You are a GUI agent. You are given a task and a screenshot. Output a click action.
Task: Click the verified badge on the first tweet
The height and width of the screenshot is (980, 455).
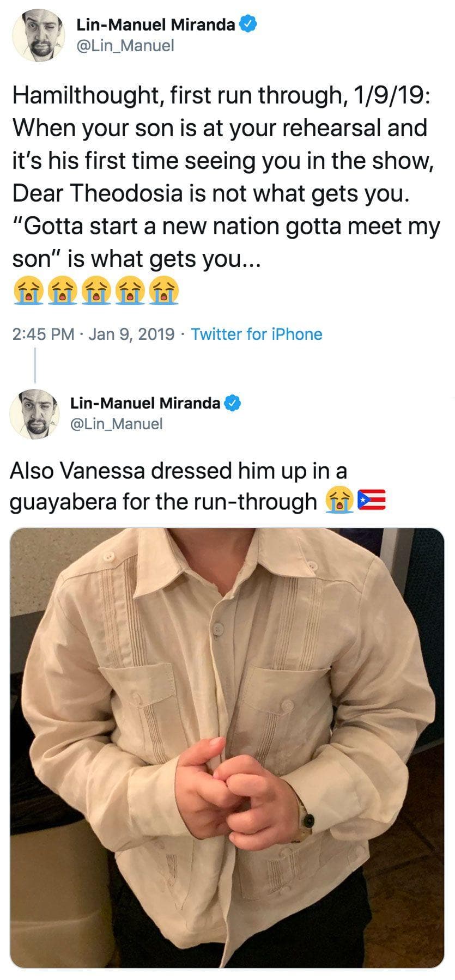pos(247,23)
